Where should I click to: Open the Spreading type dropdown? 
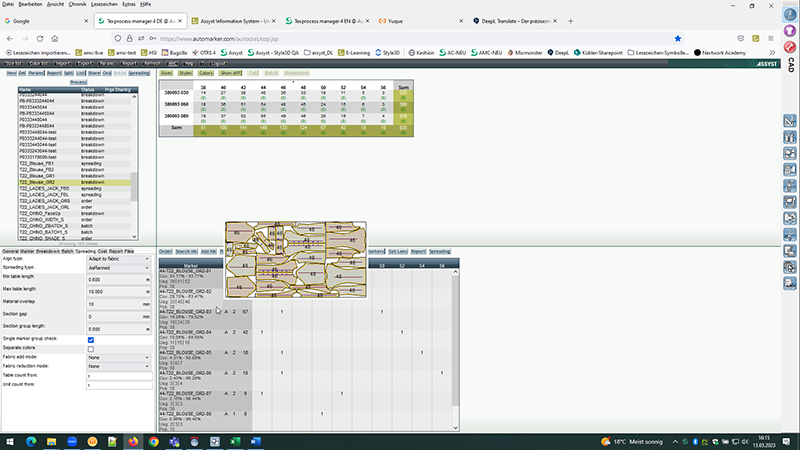pyautogui.click(x=119, y=269)
